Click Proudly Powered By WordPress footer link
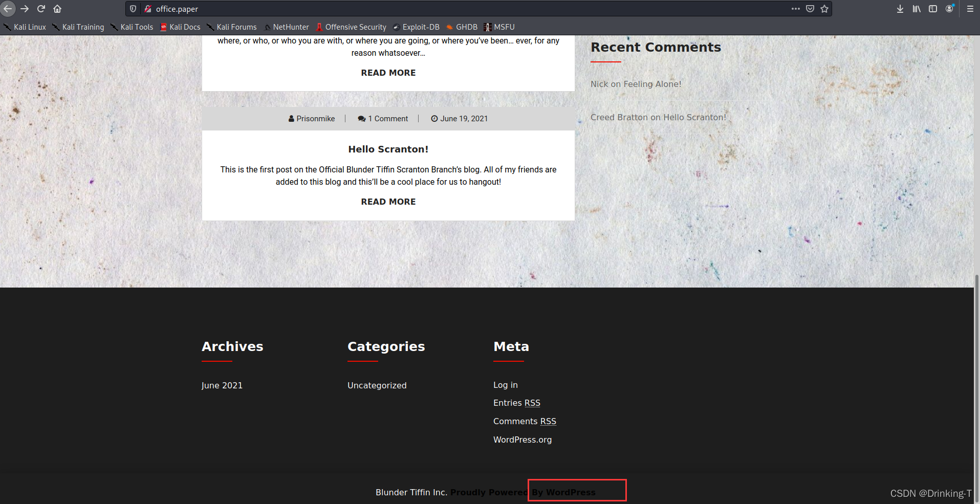980x504 pixels. point(523,492)
